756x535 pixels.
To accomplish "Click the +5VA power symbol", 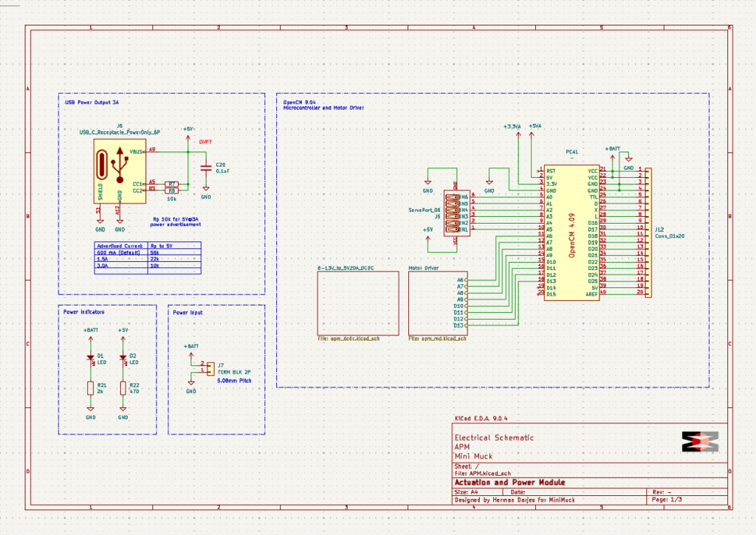I will [535, 127].
